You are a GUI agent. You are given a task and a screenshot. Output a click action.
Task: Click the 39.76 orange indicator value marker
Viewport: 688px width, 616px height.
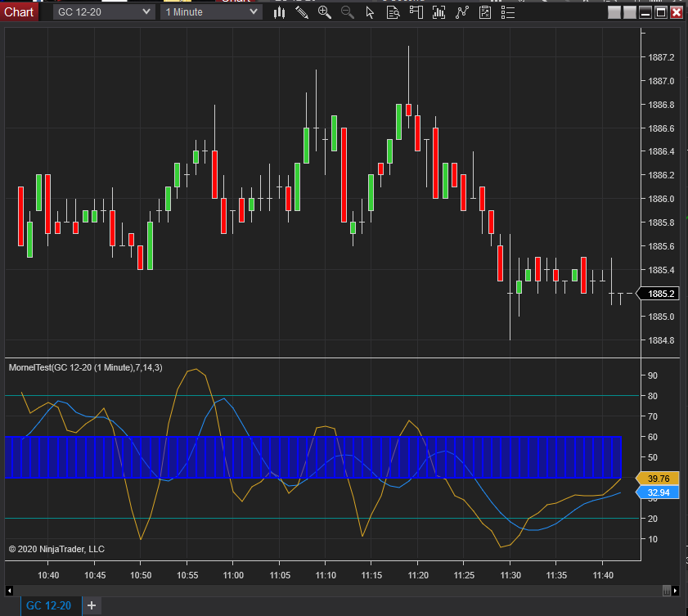[657, 479]
